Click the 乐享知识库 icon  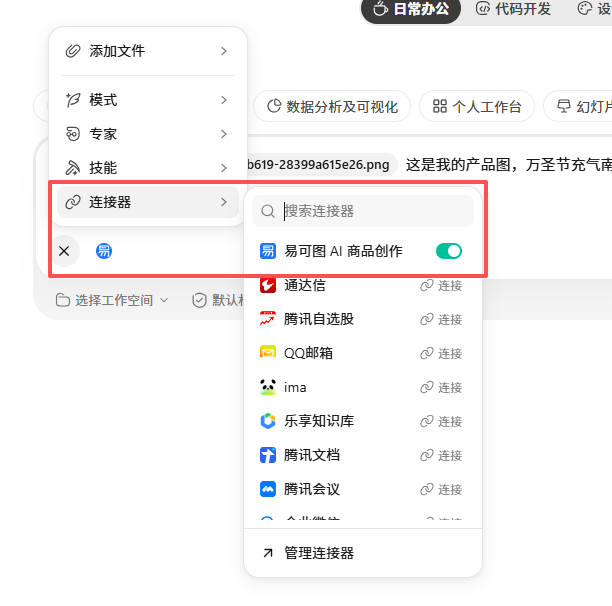[268, 421]
